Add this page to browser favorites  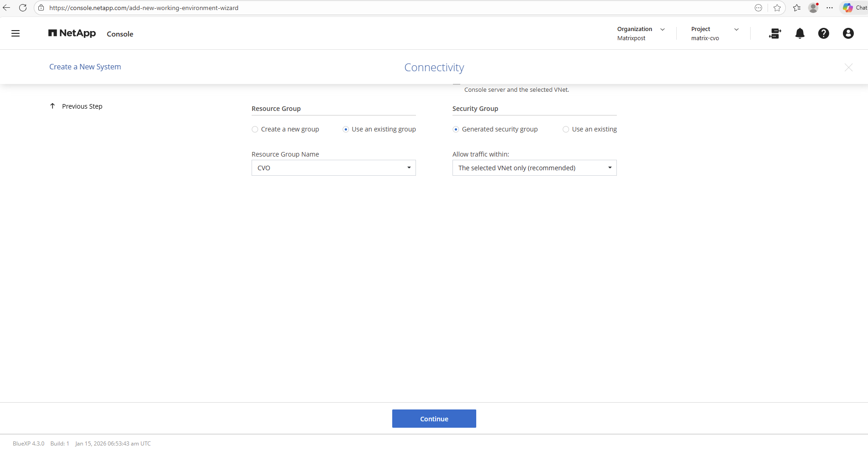777,8
